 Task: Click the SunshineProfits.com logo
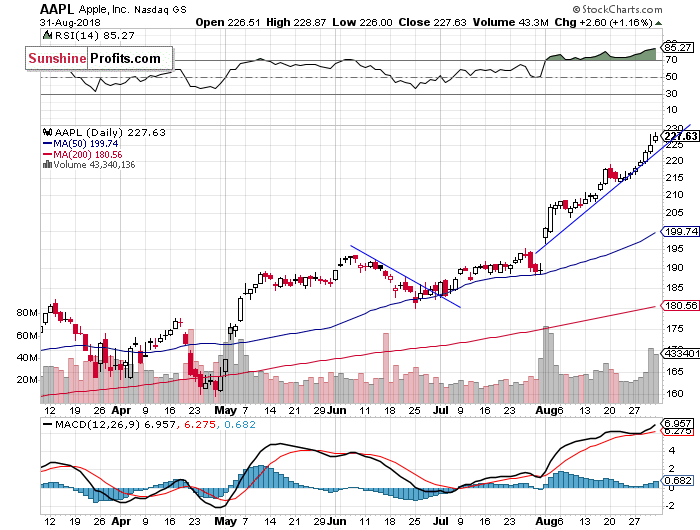99,58
